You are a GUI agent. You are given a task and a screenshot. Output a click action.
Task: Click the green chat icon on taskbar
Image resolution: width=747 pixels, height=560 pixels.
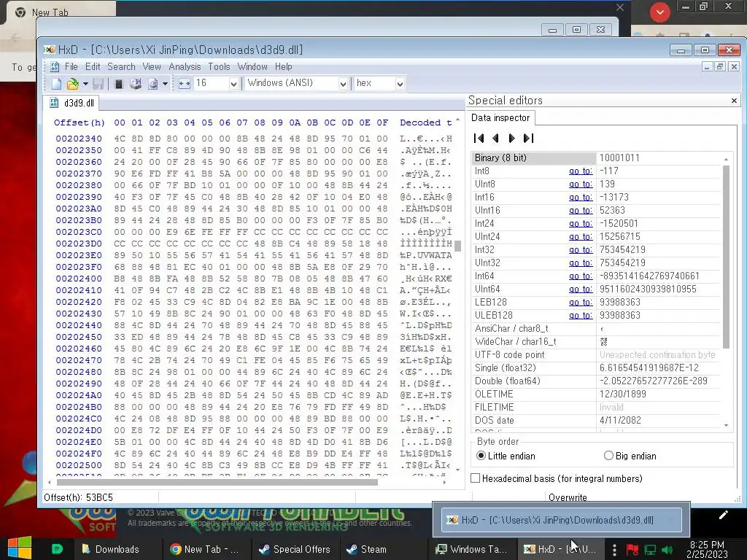pos(57,549)
